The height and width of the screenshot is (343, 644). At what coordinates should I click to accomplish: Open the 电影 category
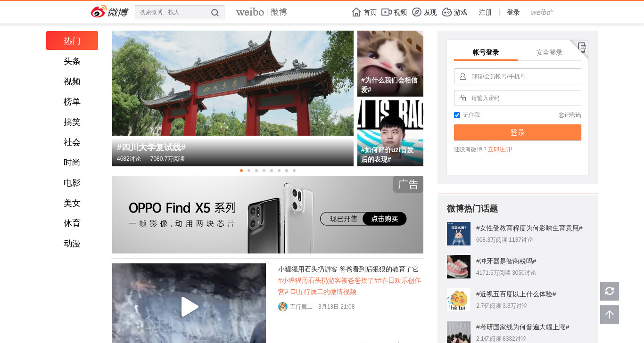point(72,183)
